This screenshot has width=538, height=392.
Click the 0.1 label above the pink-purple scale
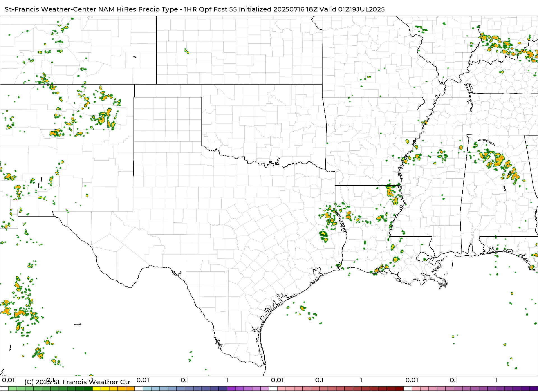point(454,380)
